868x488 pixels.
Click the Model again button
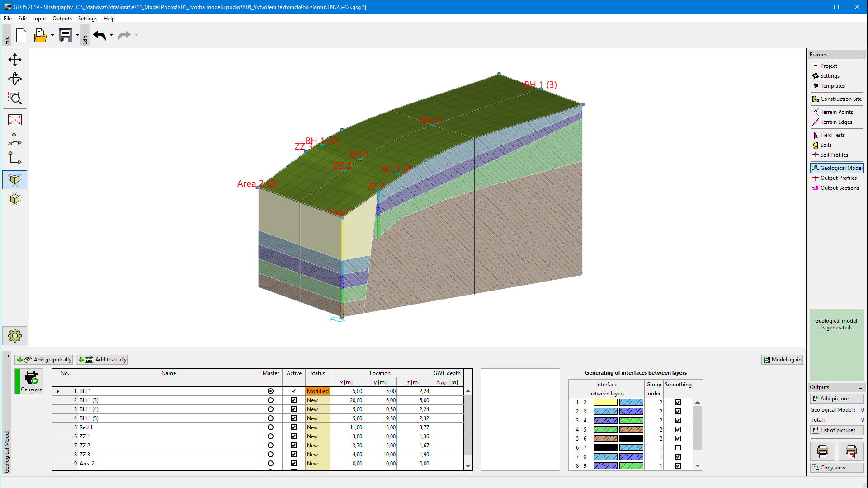[782, 360]
